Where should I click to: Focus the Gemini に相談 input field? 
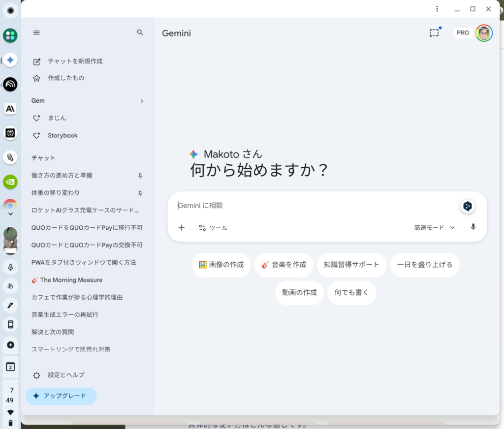(315, 206)
